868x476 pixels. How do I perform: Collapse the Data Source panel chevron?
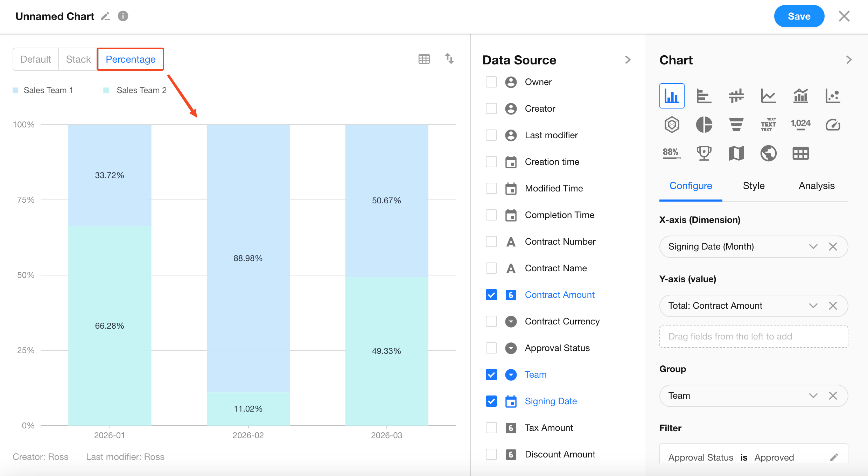(628, 60)
